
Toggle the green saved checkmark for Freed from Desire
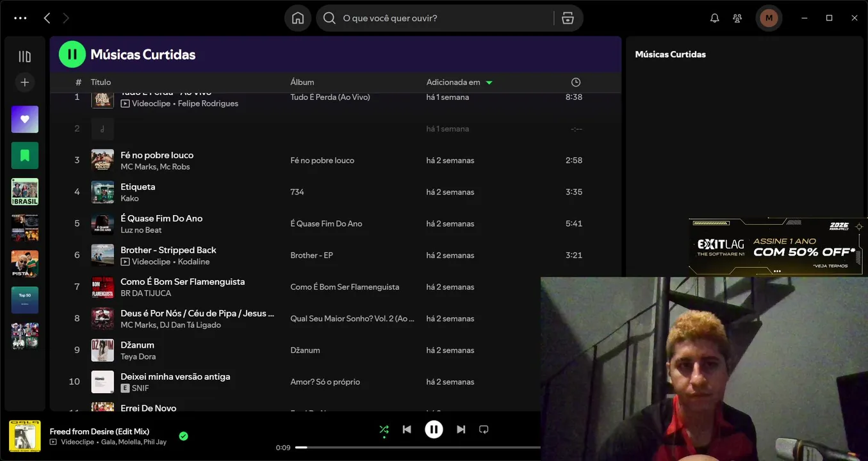pyautogui.click(x=183, y=436)
